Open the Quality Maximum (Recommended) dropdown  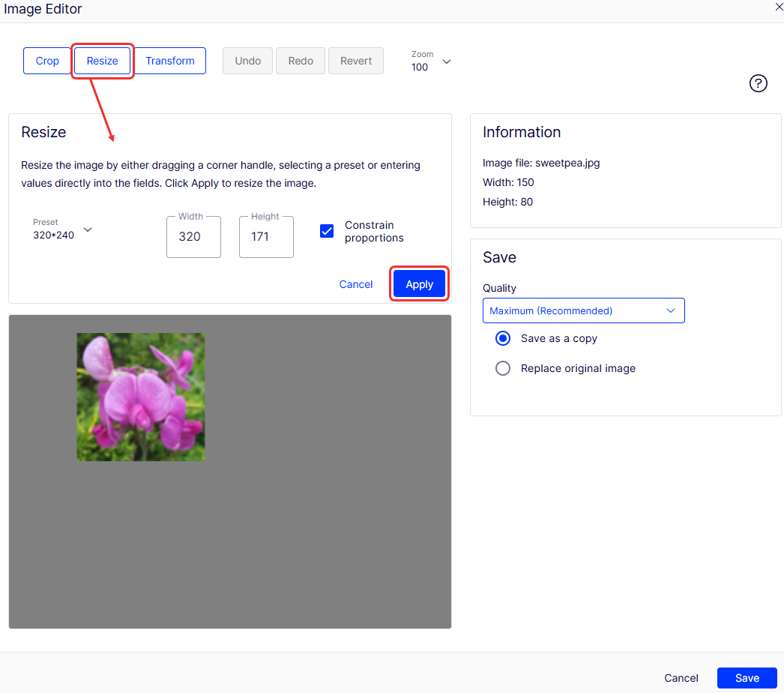[x=583, y=310]
